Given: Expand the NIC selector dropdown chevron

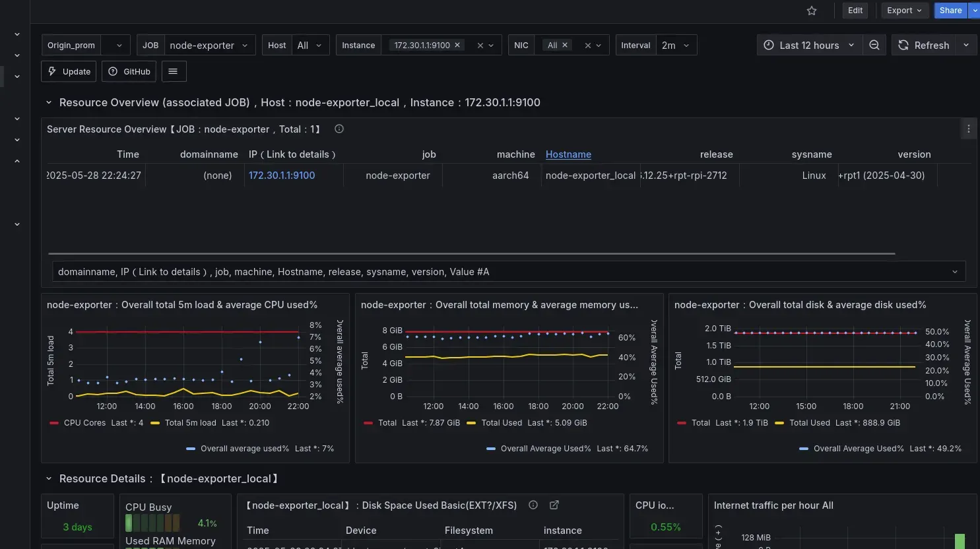Looking at the screenshot, I should click(x=599, y=46).
